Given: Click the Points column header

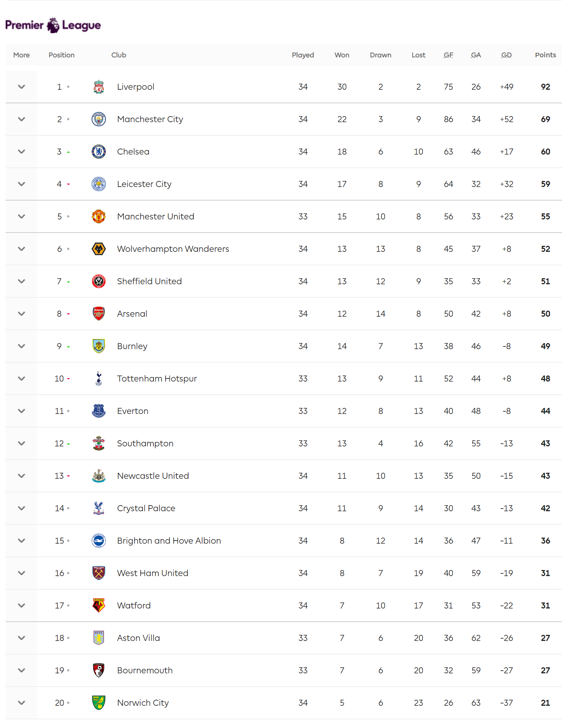Looking at the screenshot, I should click(545, 55).
